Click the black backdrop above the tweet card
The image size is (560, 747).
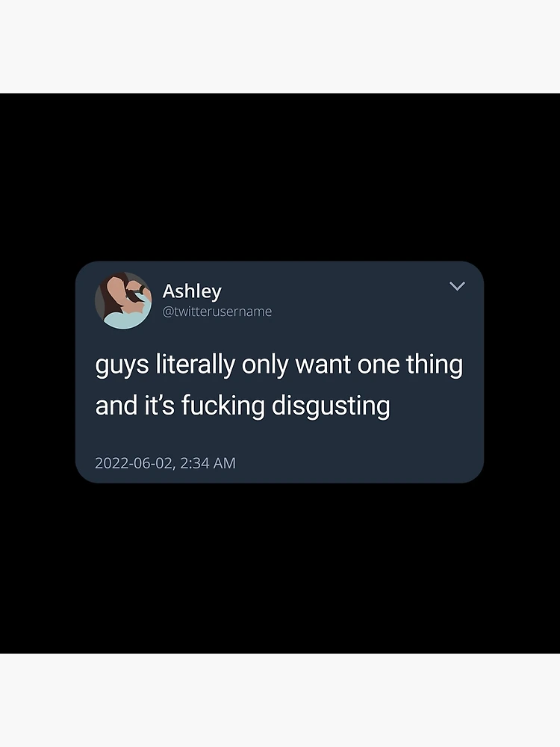click(x=279, y=177)
